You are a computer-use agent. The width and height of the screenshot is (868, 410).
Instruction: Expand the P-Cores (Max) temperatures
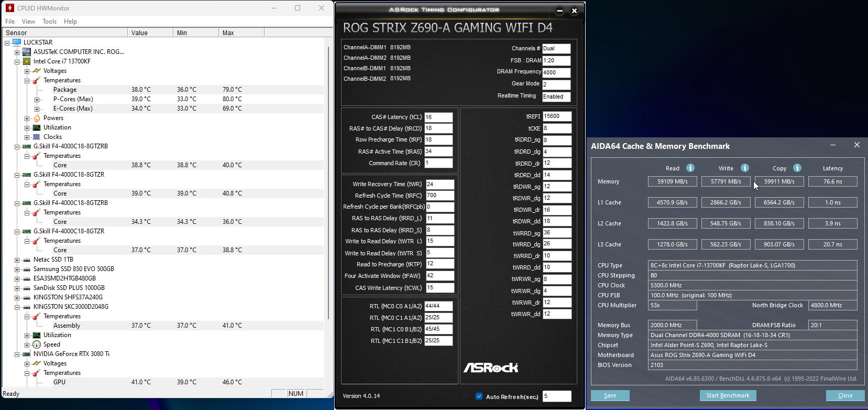[x=37, y=99]
